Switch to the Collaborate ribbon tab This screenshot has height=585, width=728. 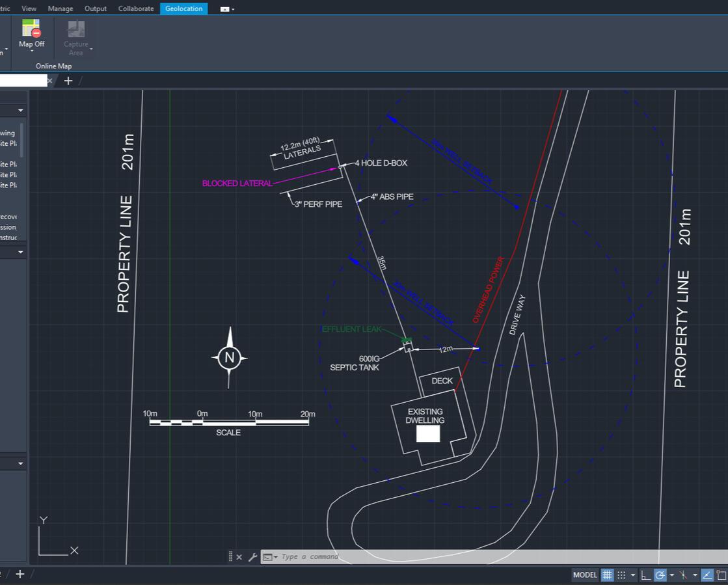point(136,8)
